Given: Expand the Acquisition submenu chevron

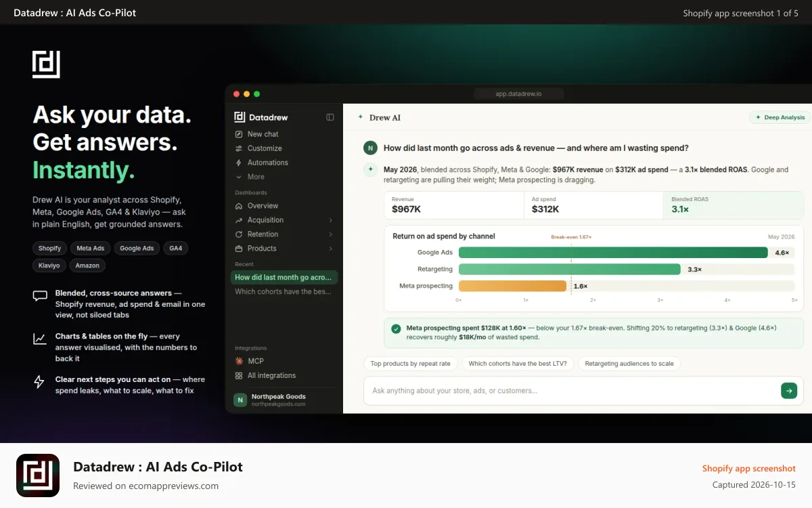Looking at the screenshot, I should [x=331, y=220].
